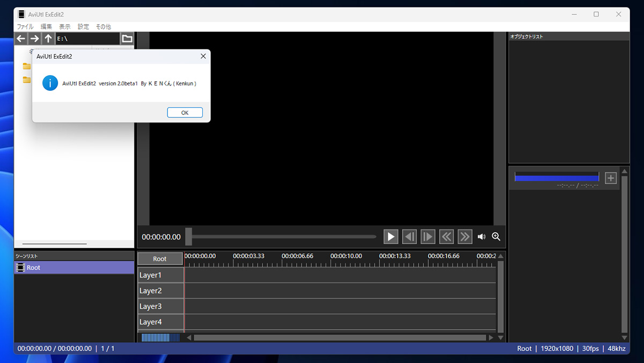The image size is (644, 363).
Task: Click the Root button above layers
Action: 160,259
